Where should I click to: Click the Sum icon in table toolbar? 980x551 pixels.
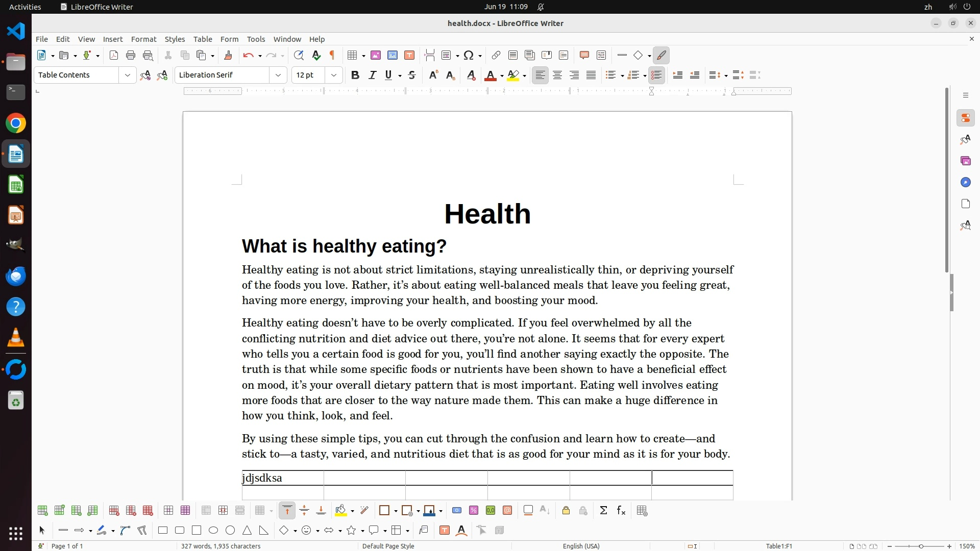coord(603,511)
